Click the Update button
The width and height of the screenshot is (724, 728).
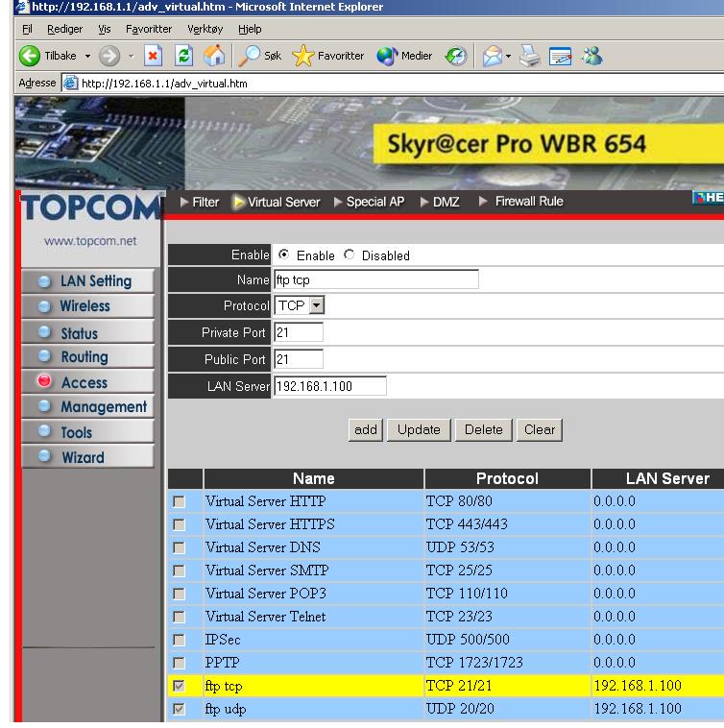419,430
